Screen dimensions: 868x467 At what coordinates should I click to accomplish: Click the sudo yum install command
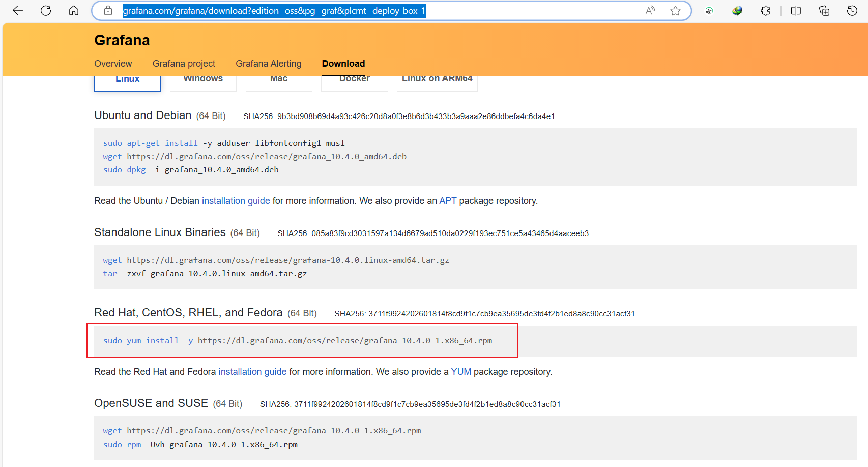pyautogui.click(x=298, y=341)
